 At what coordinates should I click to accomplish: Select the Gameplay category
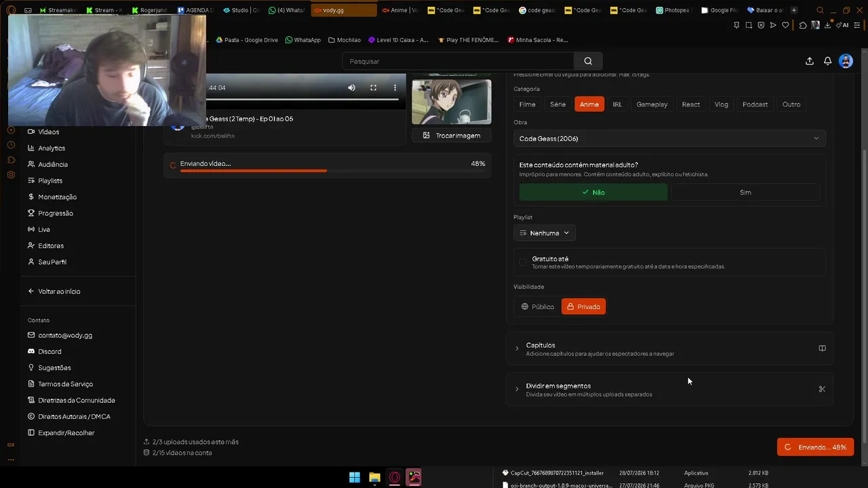click(652, 104)
